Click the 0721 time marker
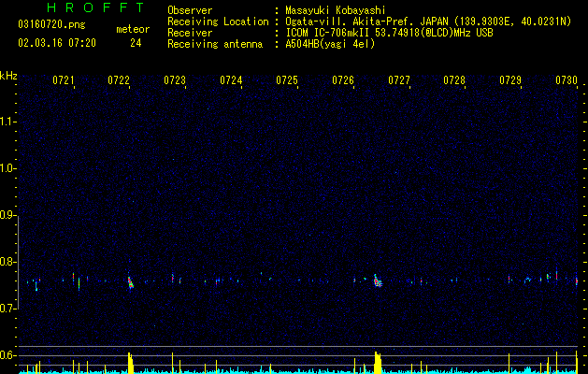This screenshot has height=374, width=588. point(63,80)
